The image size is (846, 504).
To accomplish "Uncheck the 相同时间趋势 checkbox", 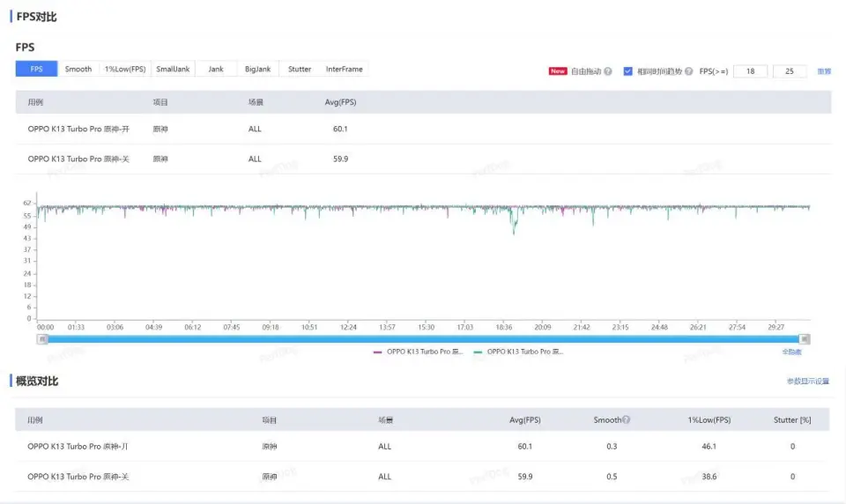I will 628,71.
